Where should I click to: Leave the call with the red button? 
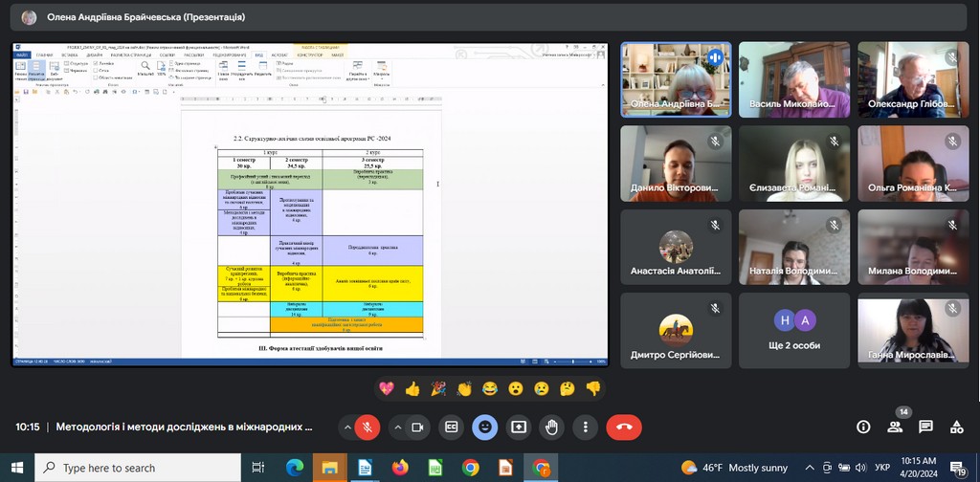(x=624, y=427)
